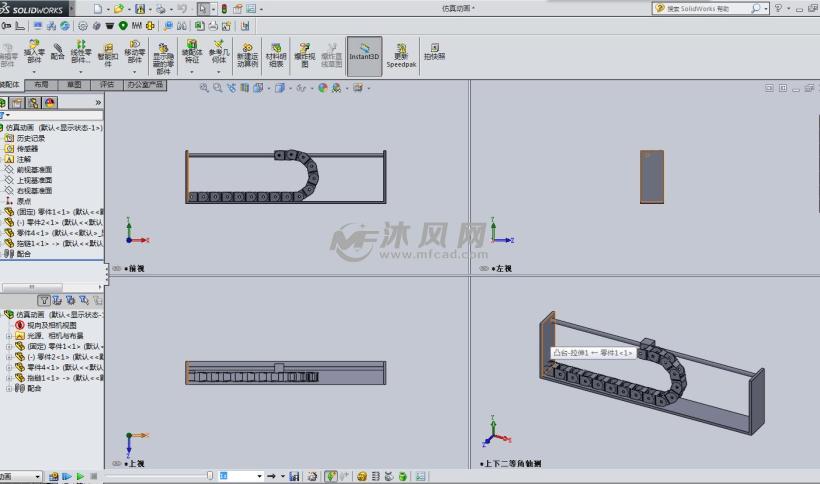Image resolution: width=820 pixels, height=484 pixels.
Task: Switch to the 办公室产品 tab
Action: point(145,85)
